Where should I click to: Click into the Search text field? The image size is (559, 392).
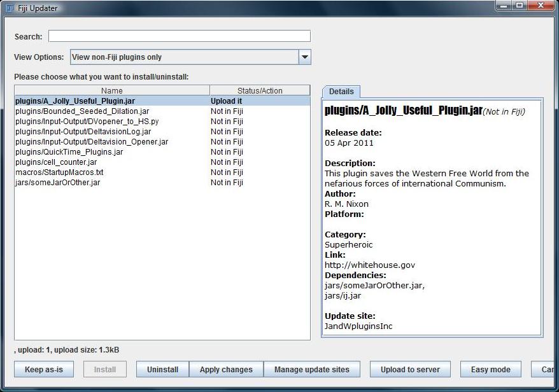pos(180,36)
